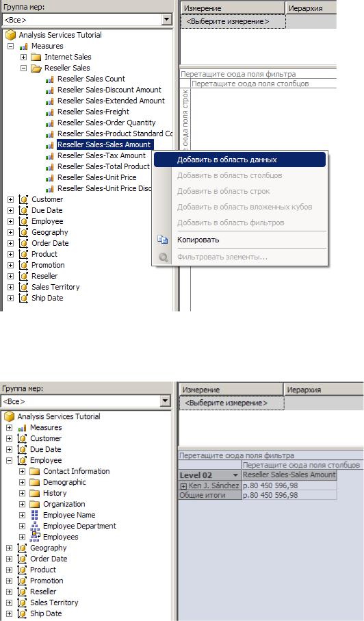Select the Reseller Sales-Unit Price Disc measure
The image size is (364, 621).
click(105, 188)
